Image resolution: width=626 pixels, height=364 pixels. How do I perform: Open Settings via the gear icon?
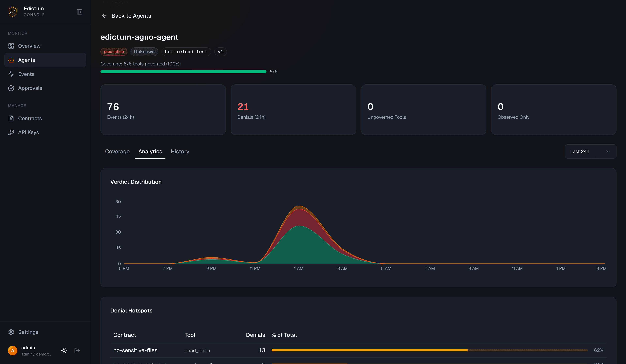pyautogui.click(x=11, y=332)
